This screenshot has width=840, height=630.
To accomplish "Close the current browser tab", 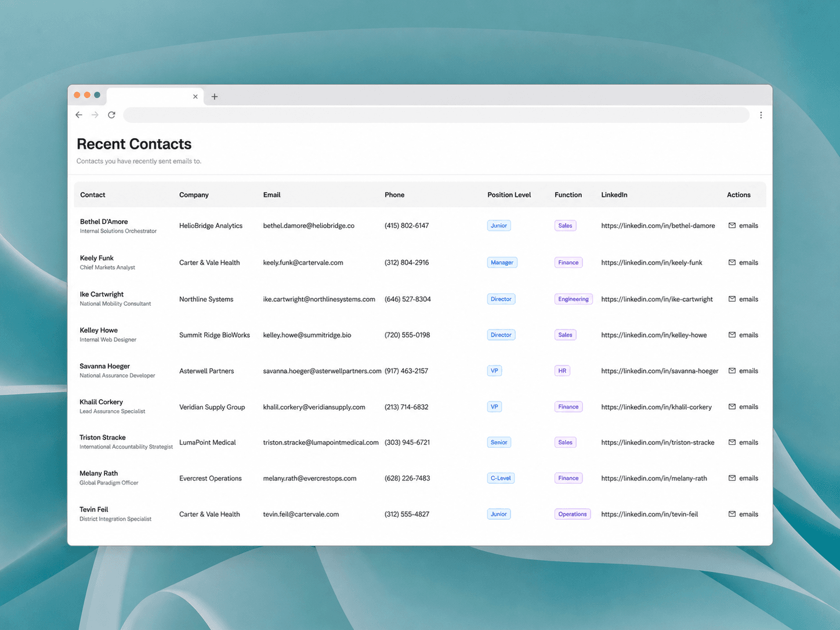I will pyautogui.click(x=195, y=97).
